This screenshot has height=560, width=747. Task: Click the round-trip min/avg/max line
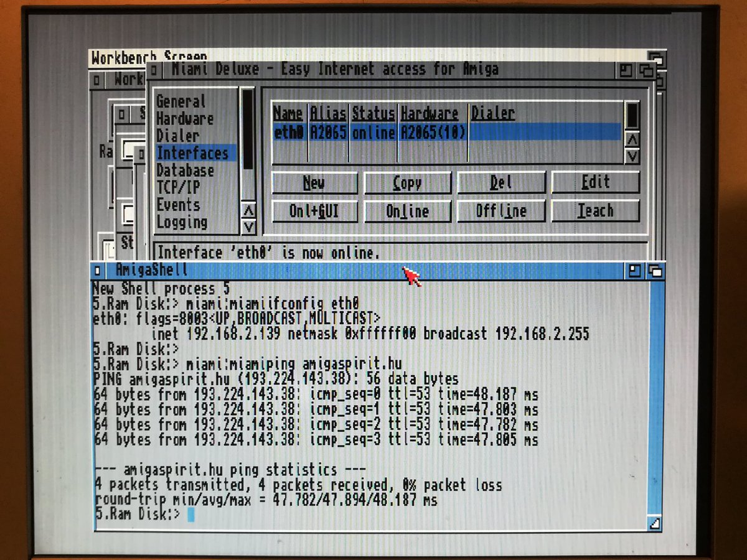266,500
